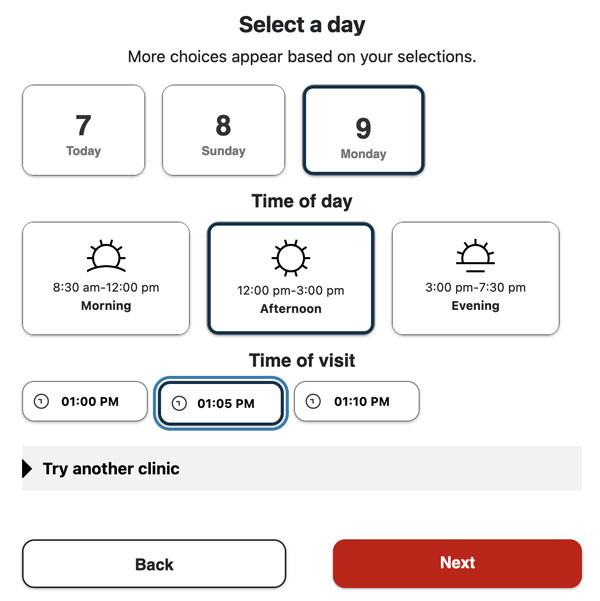Image resolution: width=600 pixels, height=601 pixels.
Task: Select the 01:10 PM visit time
Action: tap(357, 401)
